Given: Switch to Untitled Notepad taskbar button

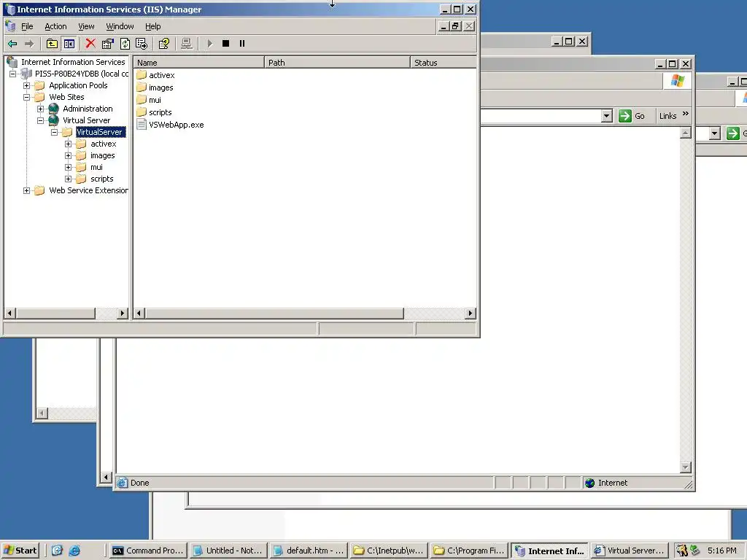Looking at the screenshot, I should tap(228, 551).
